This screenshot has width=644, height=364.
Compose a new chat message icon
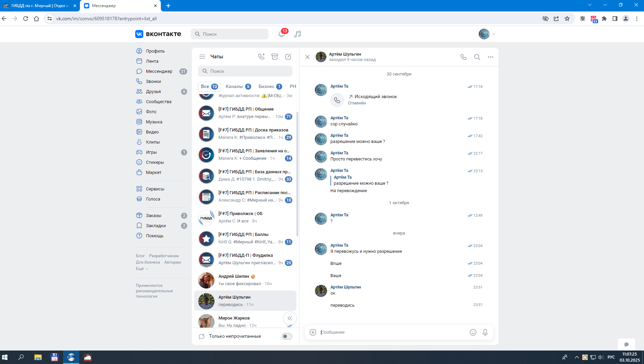tap(288, 57)
